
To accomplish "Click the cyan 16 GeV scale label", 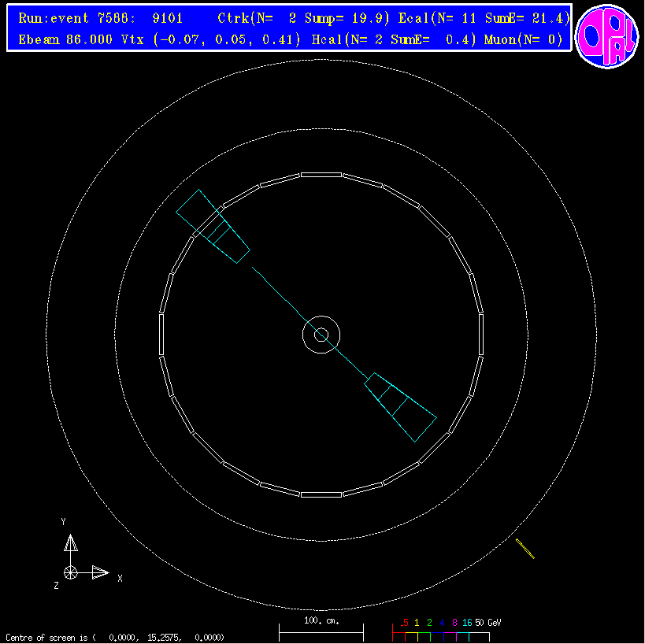I will [467, 622].
